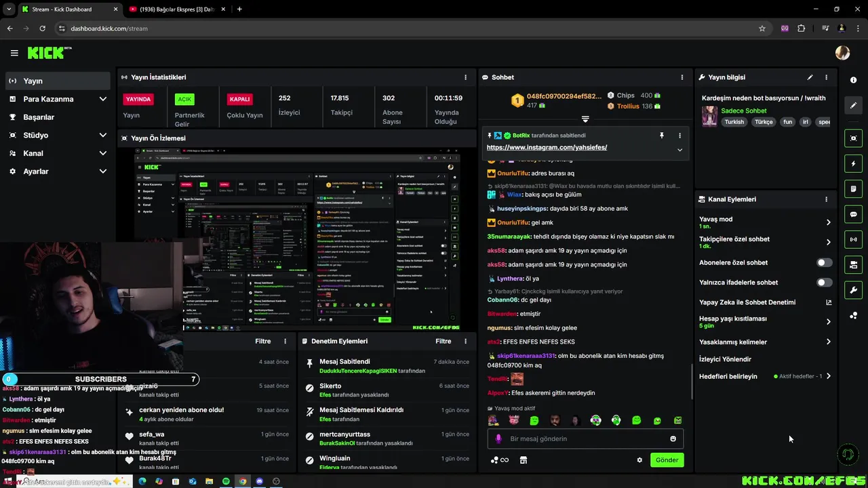Open the shop icon below chat input
The height and width of the screenshot is (488, 868).
pyautogui.click(x=523, y=460)
